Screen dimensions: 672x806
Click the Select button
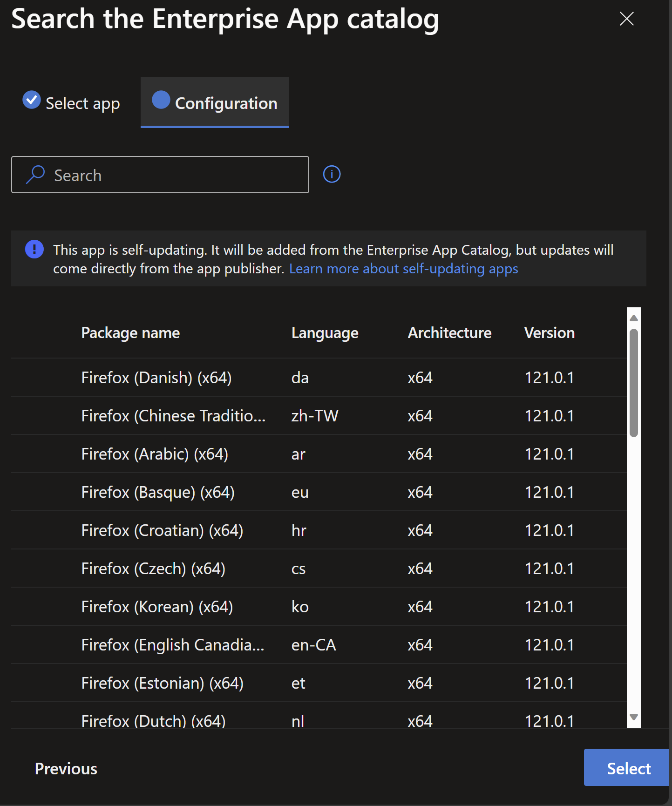pyautogui.click(x=626, y=767)
